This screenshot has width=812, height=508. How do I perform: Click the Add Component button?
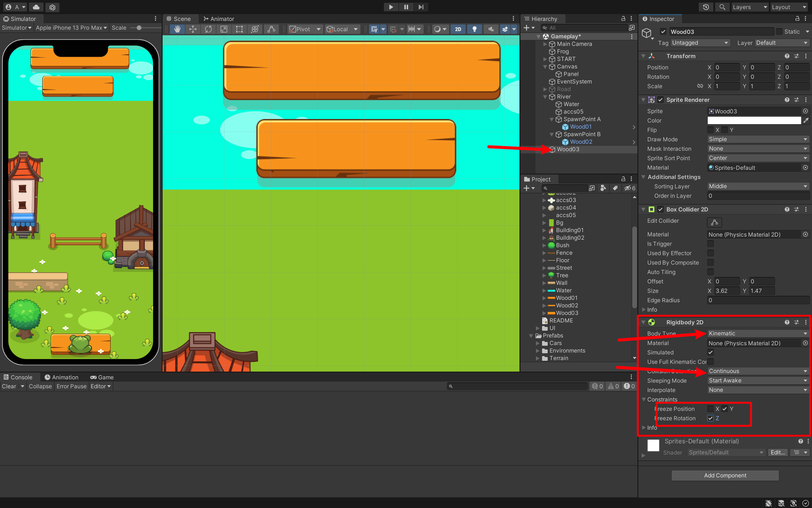[725, 475]
